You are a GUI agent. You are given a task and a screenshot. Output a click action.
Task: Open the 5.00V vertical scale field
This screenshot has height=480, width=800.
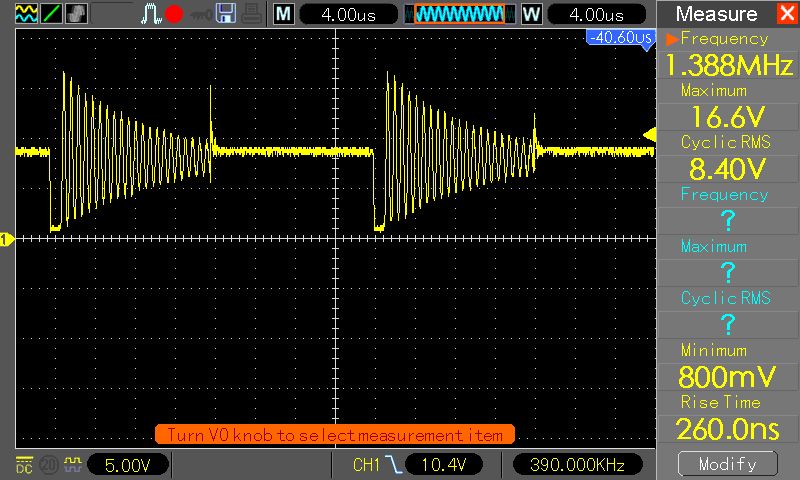click(x=128, y=464)
